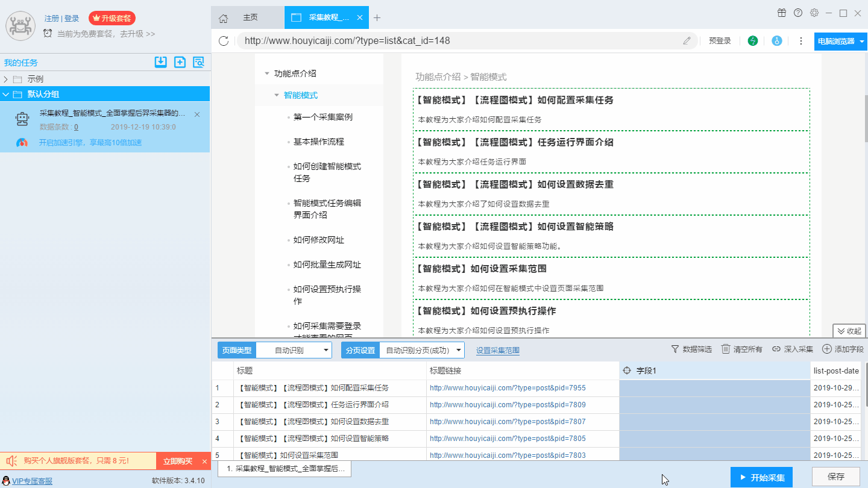Reload the page with the refresh icon
The height and width of the screenshot is (488, 868).
pos(224,41)
